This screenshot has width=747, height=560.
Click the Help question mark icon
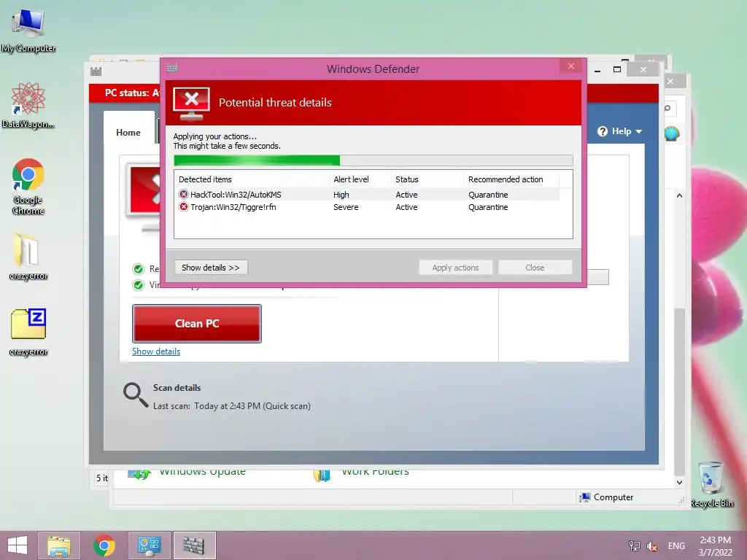click(602, 131)
